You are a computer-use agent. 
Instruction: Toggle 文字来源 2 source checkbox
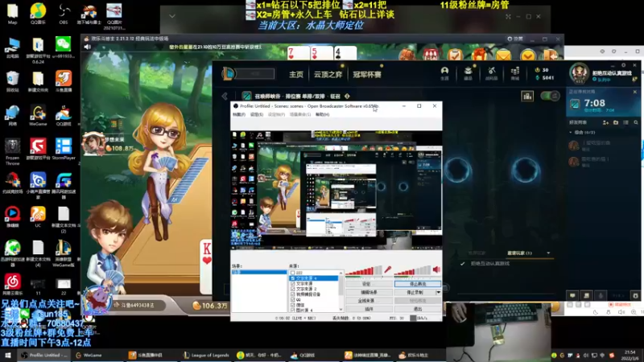click(292, 289)
